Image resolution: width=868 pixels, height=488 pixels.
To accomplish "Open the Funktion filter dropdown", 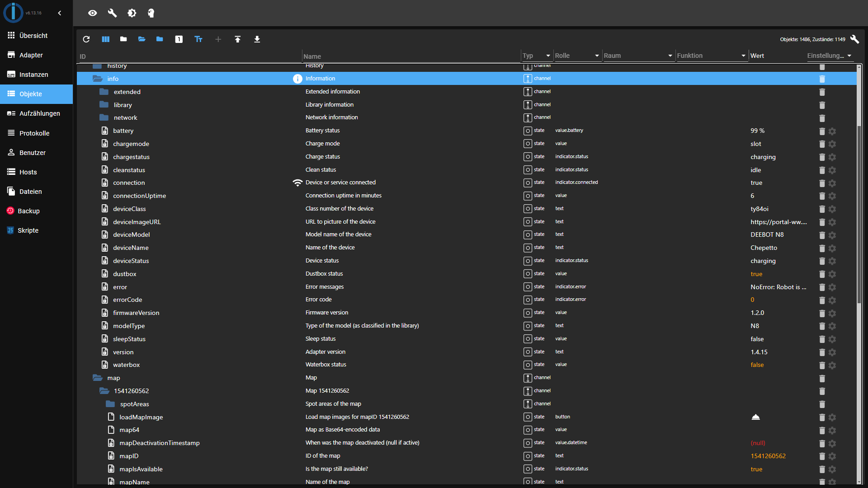I will 712,56.
